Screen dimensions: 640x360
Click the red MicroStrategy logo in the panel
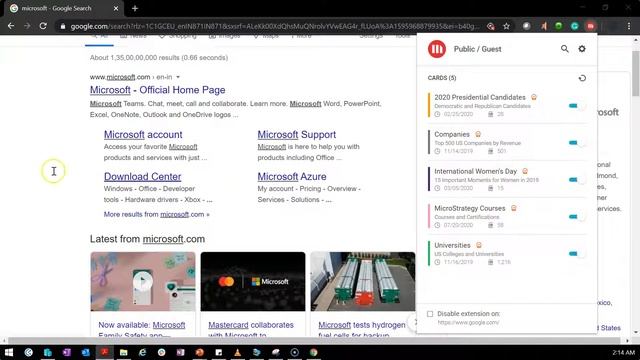coord(437,49)
